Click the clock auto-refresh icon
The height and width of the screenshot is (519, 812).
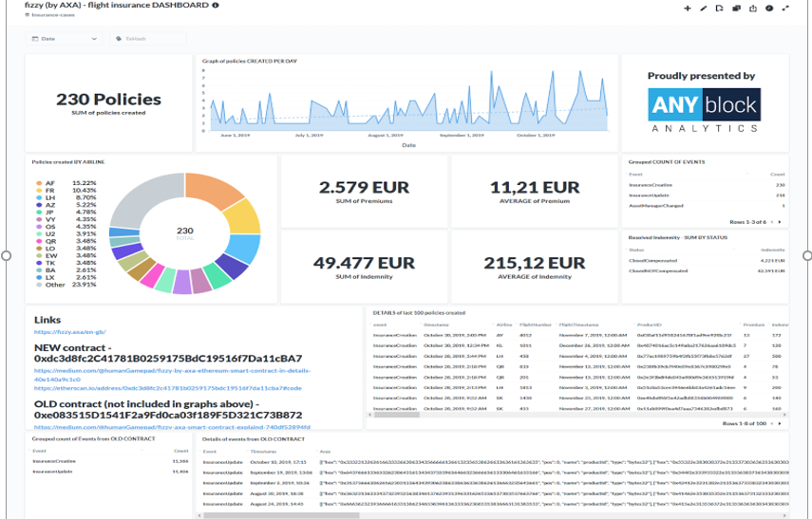[x=769, y=9]
